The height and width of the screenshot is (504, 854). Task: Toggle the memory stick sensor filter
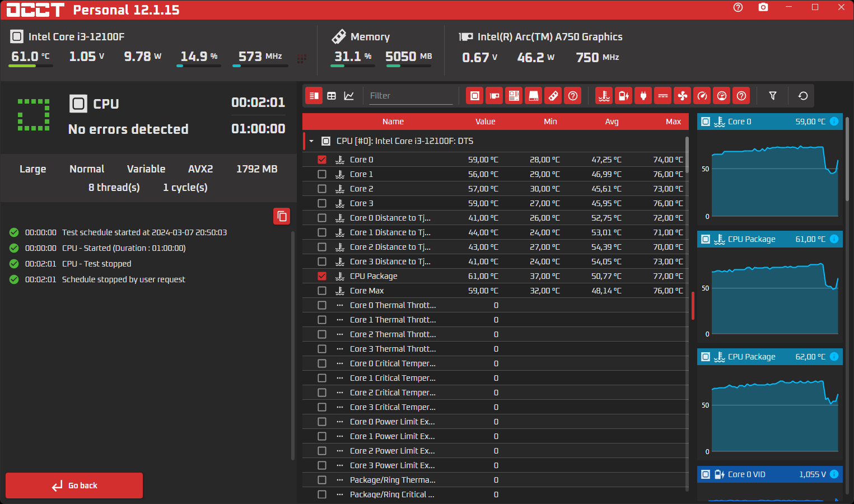point(553,96)
